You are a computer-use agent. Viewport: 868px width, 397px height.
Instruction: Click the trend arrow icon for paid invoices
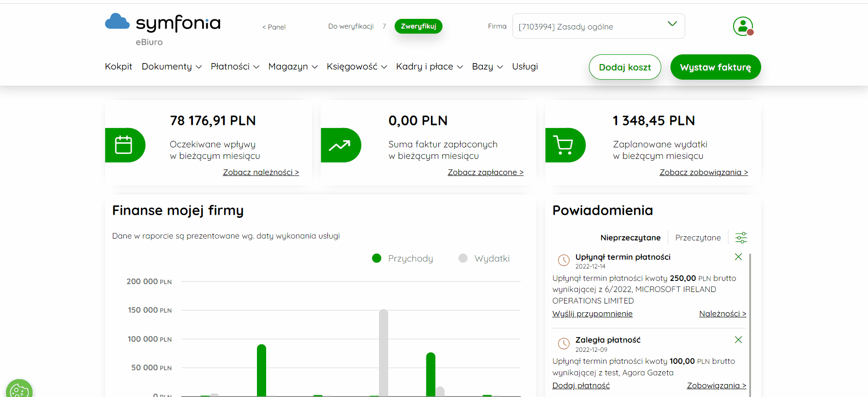click(339, 146)
